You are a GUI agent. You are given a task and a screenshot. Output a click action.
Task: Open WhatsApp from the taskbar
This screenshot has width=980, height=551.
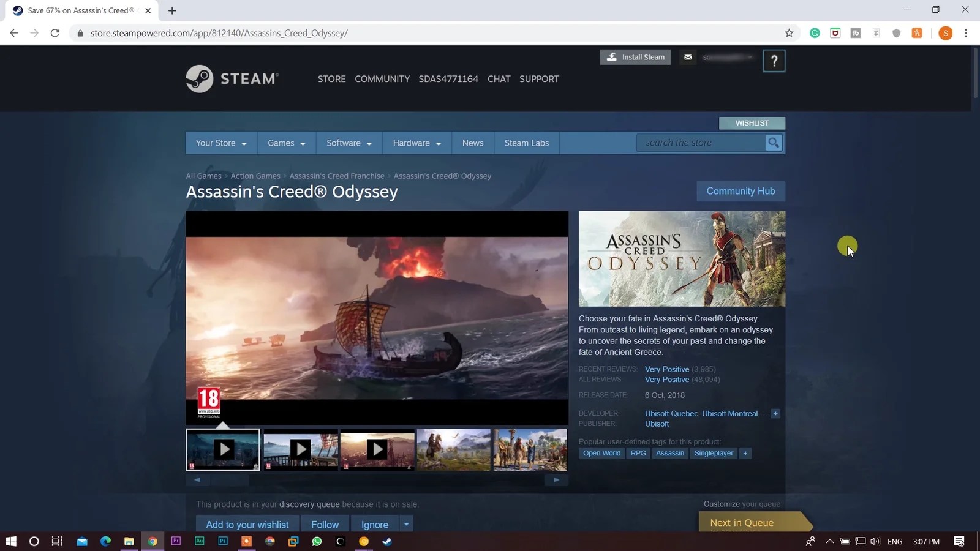click(x=317, y=541)
